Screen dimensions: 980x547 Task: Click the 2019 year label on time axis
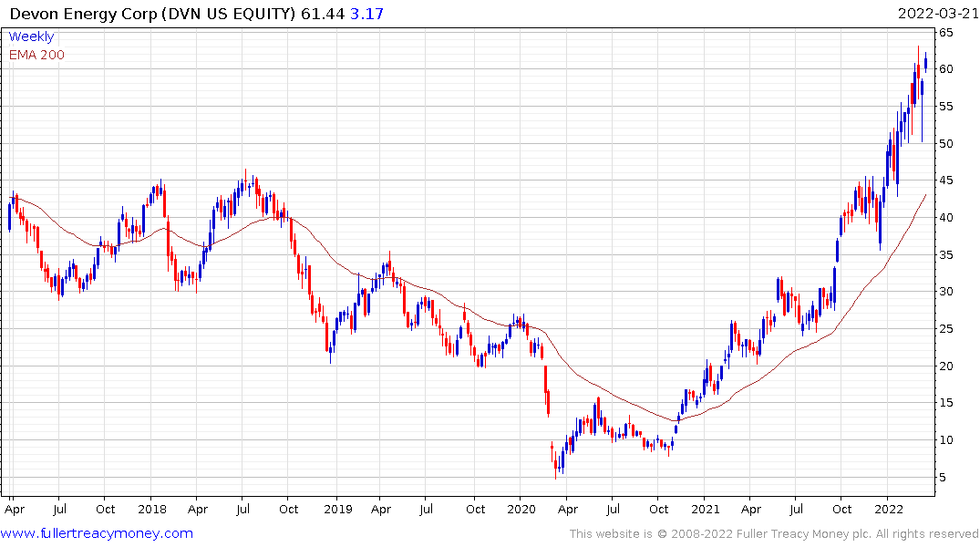(x=337, y=509)
